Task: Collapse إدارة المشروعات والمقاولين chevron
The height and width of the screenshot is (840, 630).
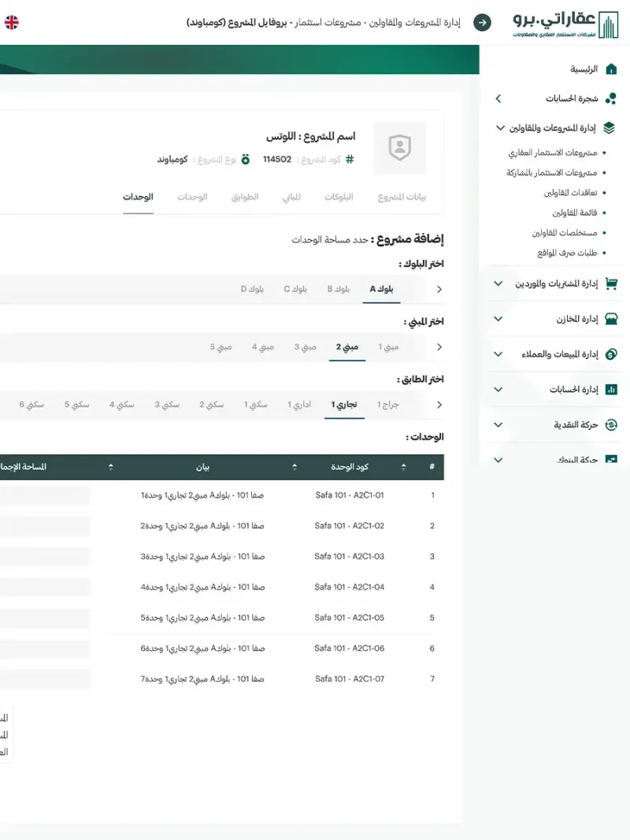Action: click(500, 128)
